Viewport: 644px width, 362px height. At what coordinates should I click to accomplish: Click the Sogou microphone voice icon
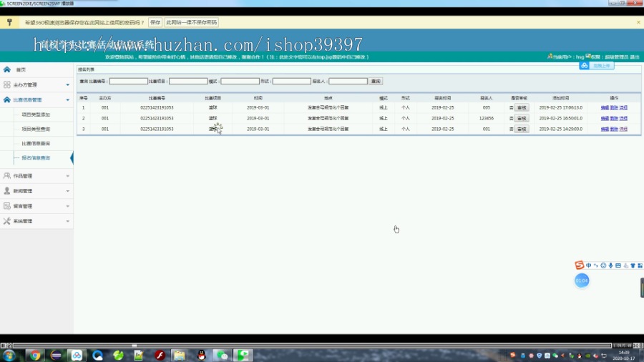click(x=611, y=265)
